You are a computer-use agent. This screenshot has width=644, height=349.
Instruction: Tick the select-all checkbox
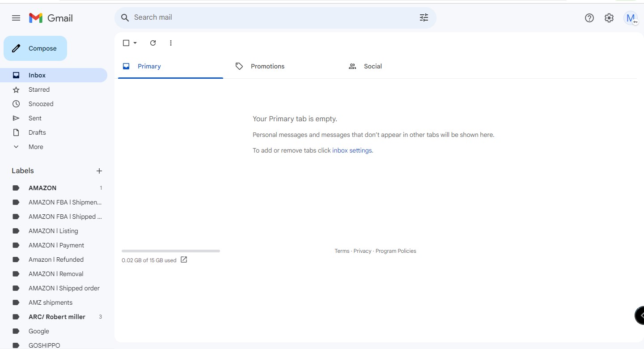[126, 43]
